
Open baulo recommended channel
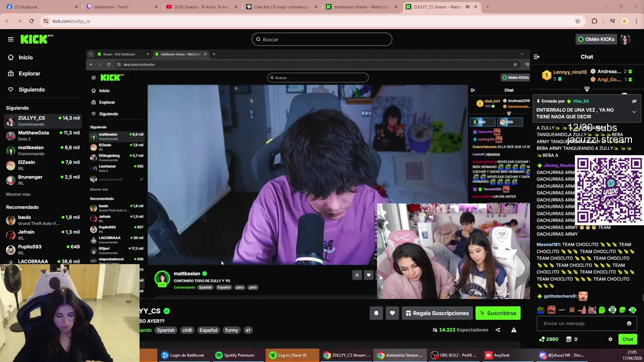coord(43,220)
